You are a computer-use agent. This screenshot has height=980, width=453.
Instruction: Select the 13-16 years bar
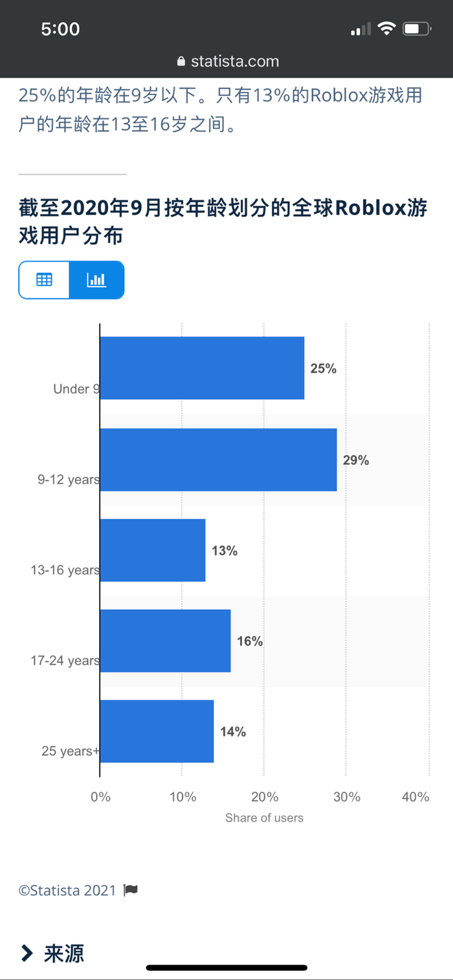tap(153, 550)
